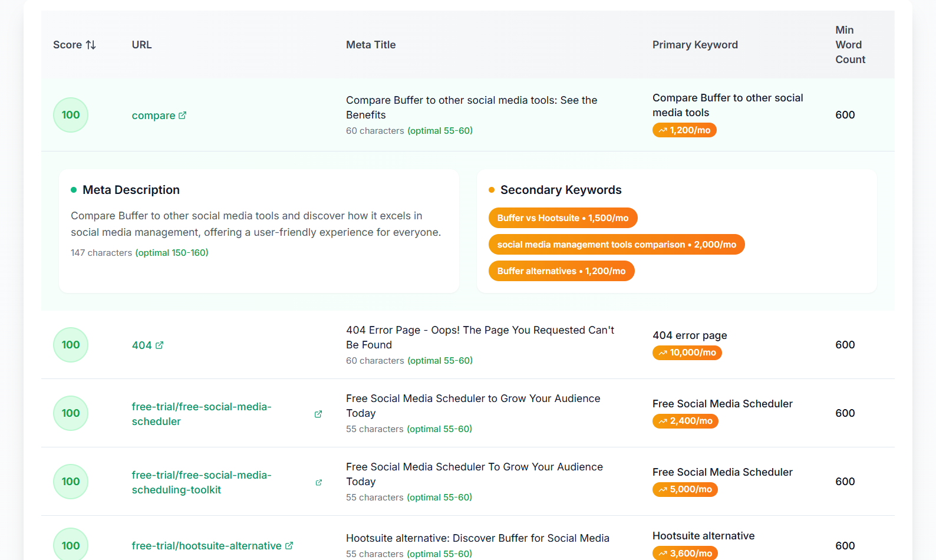
Task: Select the Buffer alternatives keyword tag
Action: click(561, 271)
